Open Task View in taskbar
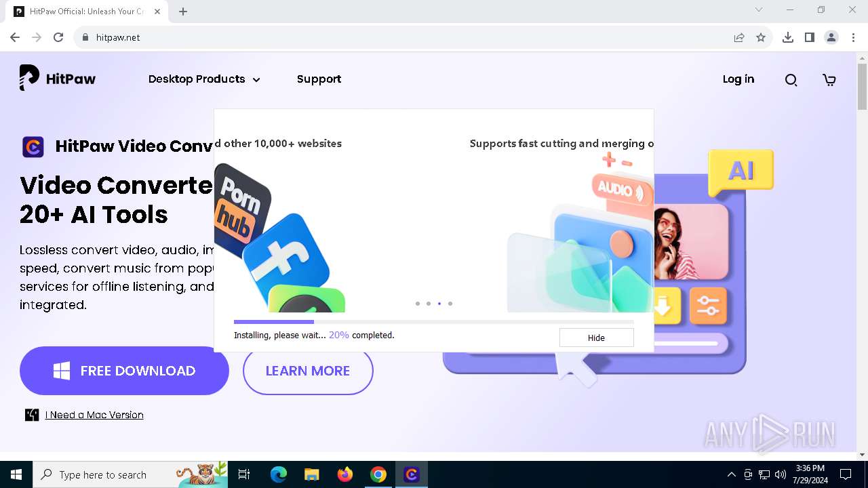The image size is (868, 488). [x=244, y=474]
